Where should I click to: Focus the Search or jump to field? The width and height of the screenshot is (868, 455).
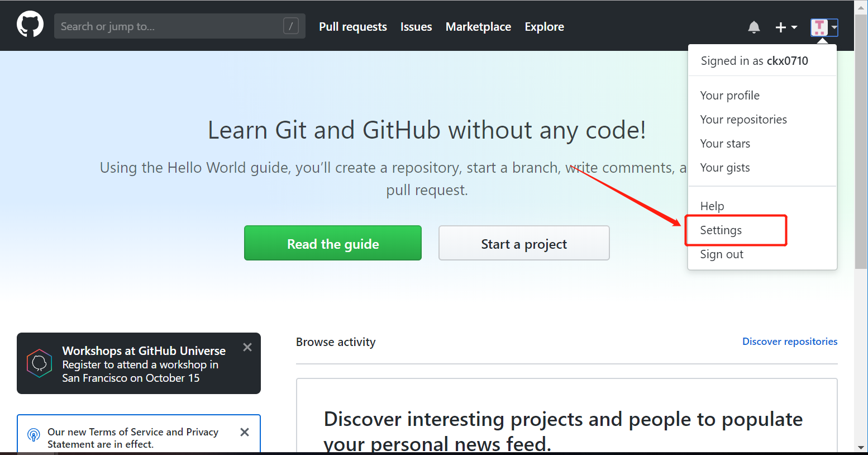point(180,26)
